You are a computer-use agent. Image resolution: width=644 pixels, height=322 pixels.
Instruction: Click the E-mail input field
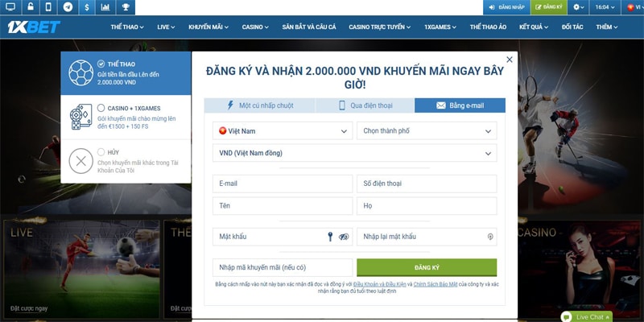[x=283, y=184]
